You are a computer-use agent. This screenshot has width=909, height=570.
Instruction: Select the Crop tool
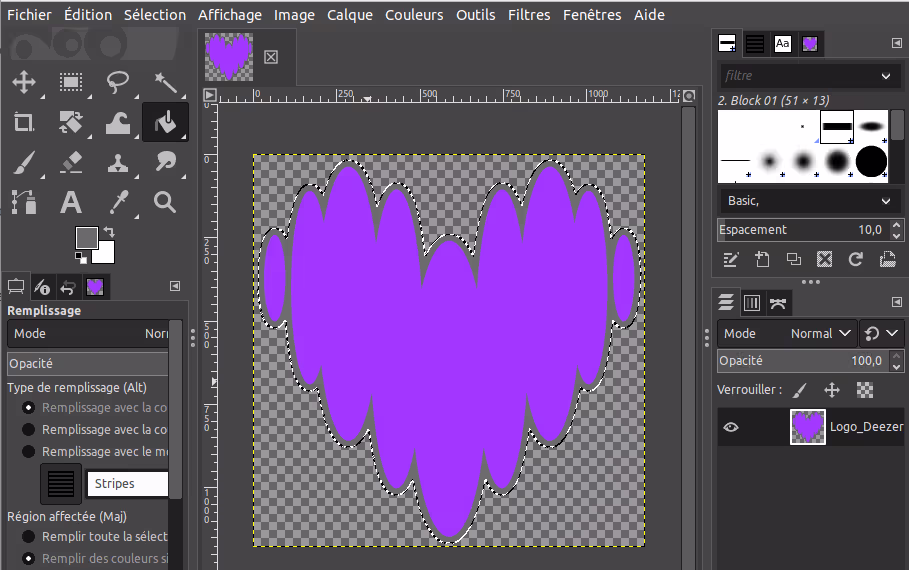pyautogui.click(x=23, y=123)
